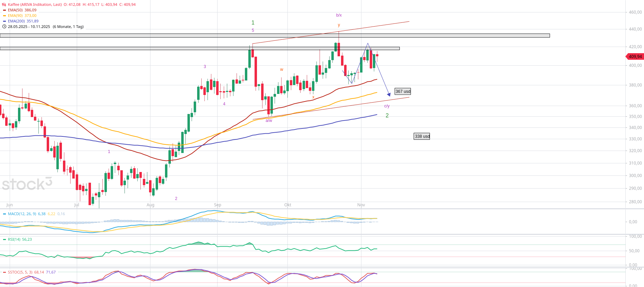Click the Sep label on time axis
Viewport: 644px width, 287px height.
pyautogui.click(x=217, y=205)
